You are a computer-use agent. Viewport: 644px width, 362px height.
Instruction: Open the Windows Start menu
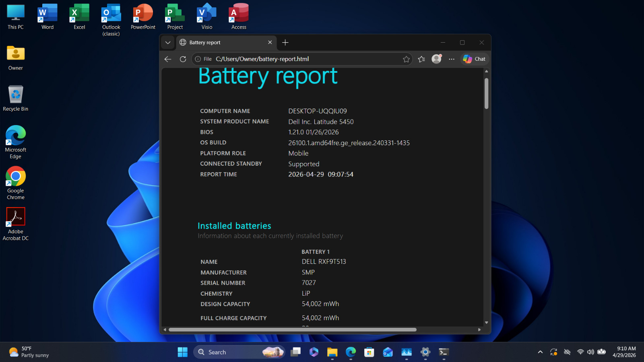[x=183, y=352]
